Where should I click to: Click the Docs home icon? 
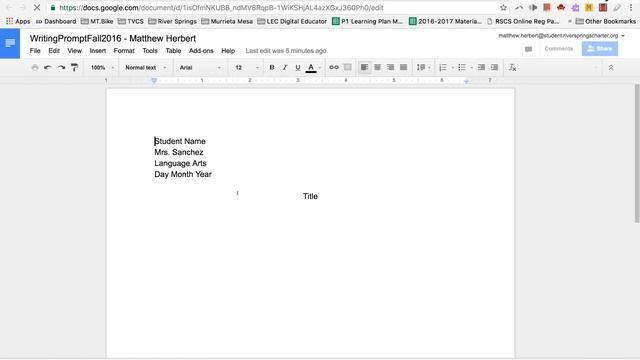coord(10,44)
